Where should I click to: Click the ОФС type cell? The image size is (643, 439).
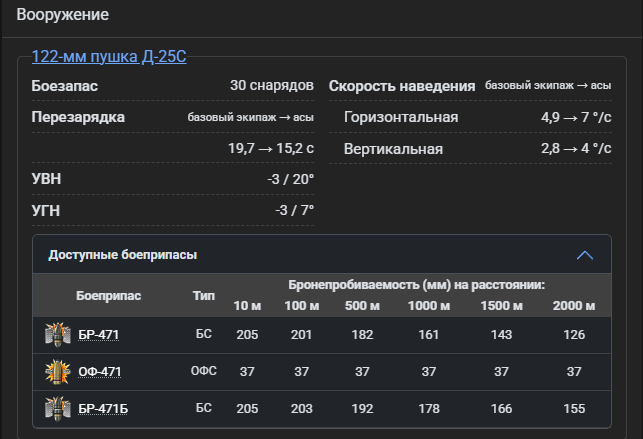click(204, 371)
